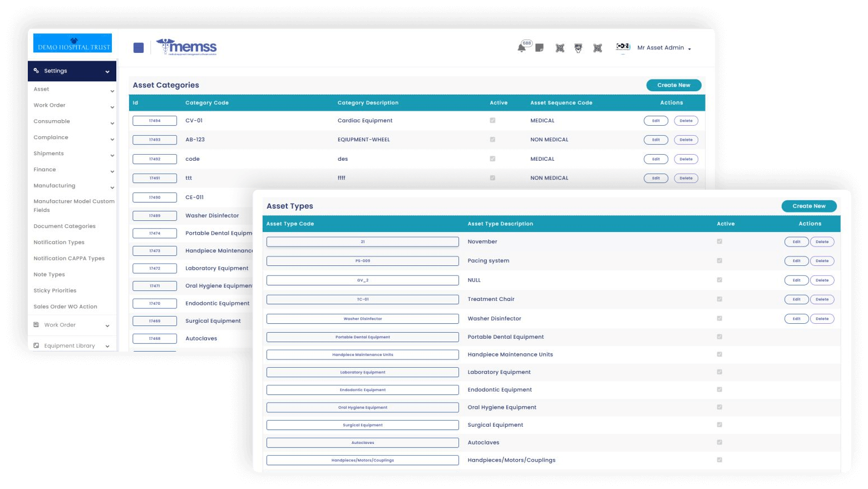
Task: Click Create New in Asset Types
Action: [x=808, y=206]
